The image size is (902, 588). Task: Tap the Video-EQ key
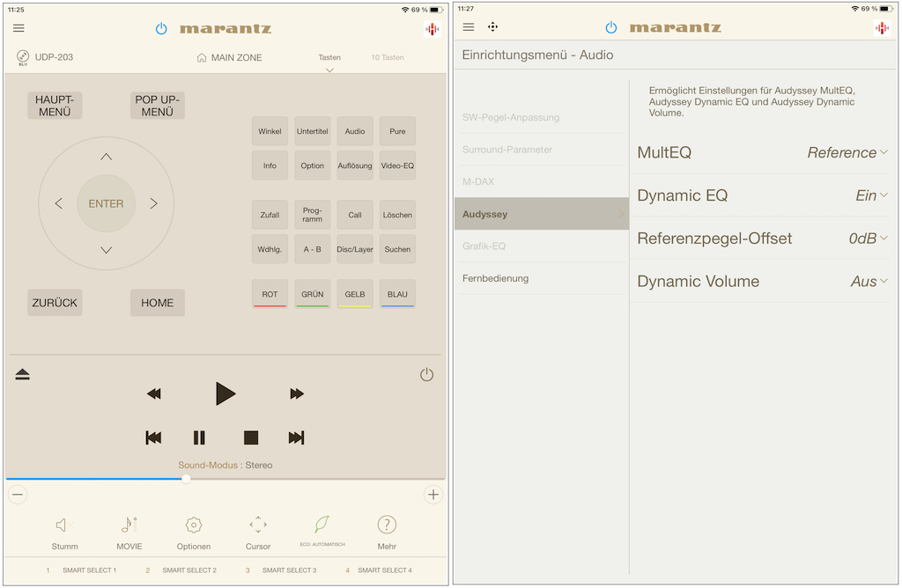[x=397, y=165]
